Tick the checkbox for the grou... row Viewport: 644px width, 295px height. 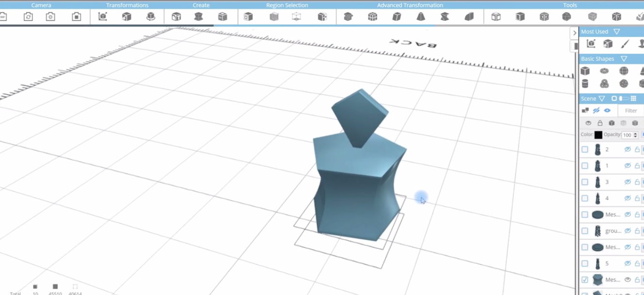[x=585, y=231]
